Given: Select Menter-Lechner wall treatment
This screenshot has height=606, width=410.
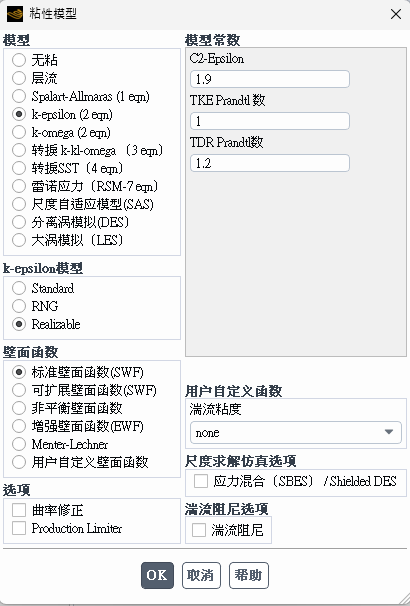Looking at the screenshot, I should point(19,444).
